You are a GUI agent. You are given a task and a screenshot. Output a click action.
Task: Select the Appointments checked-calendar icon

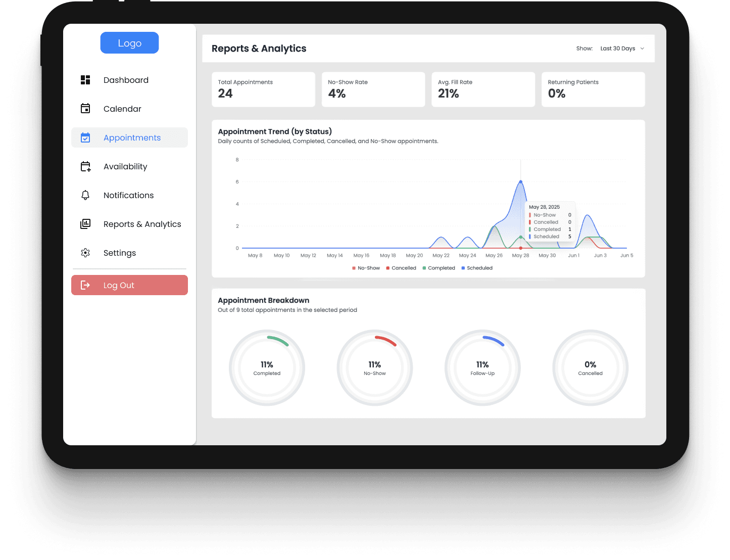[x=85, y=137]
